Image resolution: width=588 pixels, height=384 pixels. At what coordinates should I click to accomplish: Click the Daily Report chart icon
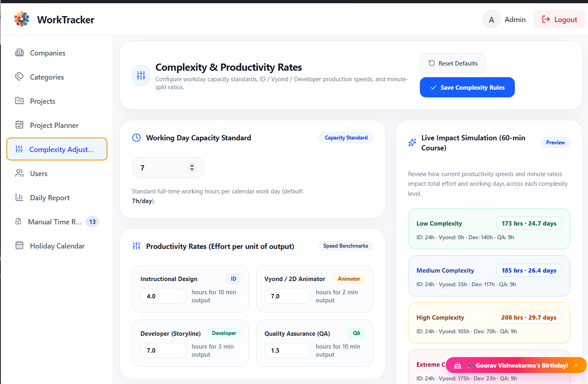[x=19, y=197]
